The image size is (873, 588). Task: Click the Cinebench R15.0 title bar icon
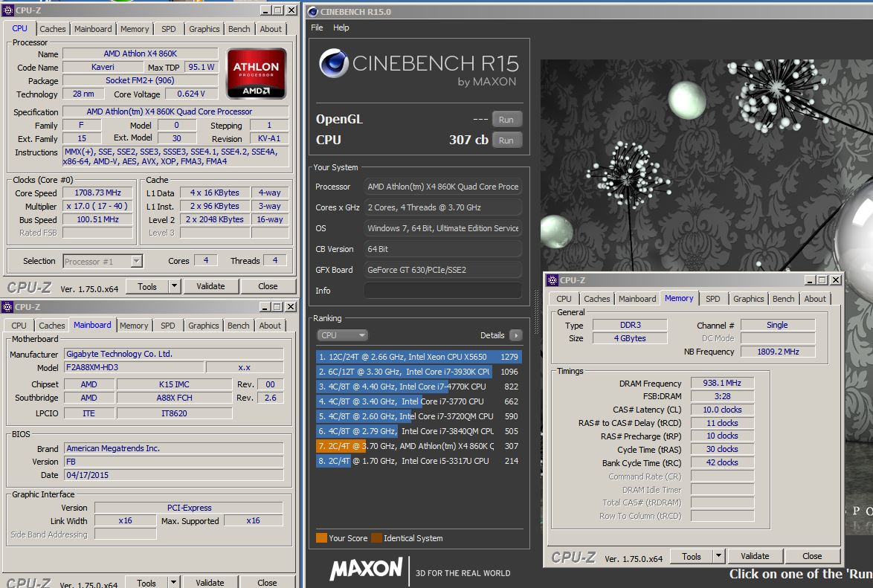313,12
